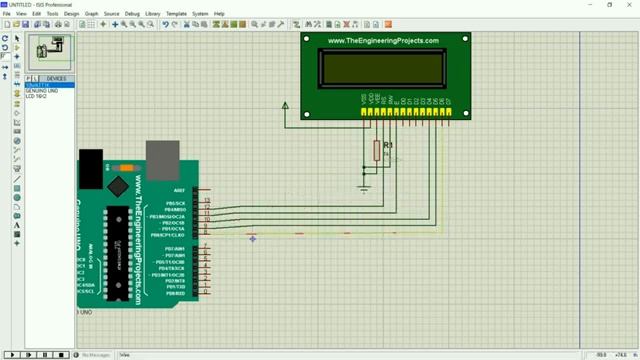Click the overview thumbnail of the schematic
This screenshot has height=360, width=640.
click(50, 53)
